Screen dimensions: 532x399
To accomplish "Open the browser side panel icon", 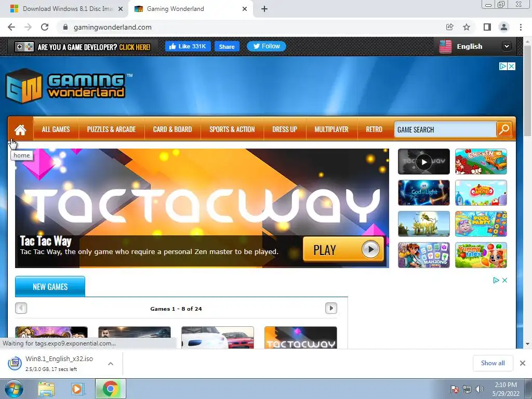I will point(487,27).
